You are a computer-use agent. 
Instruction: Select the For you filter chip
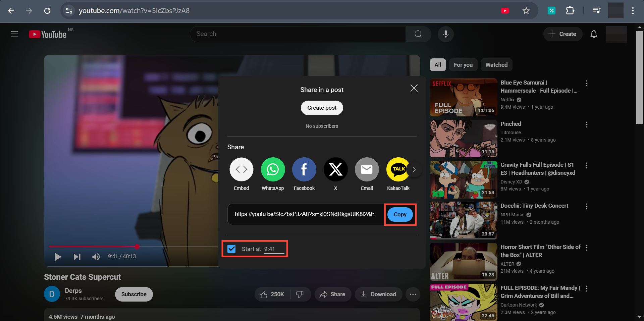pos(463,65)
